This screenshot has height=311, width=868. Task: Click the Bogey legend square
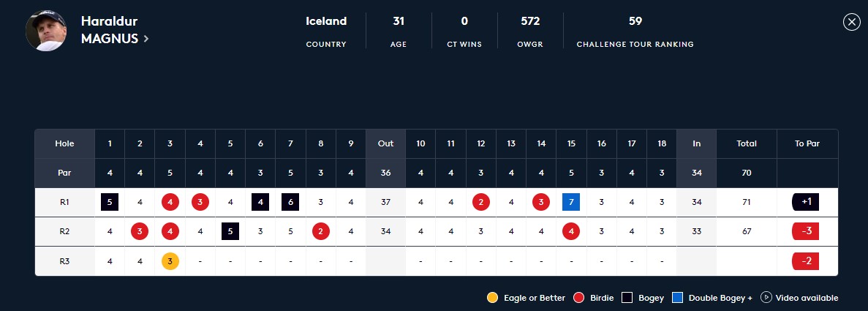pyautogui.click(x=627, y=298)
